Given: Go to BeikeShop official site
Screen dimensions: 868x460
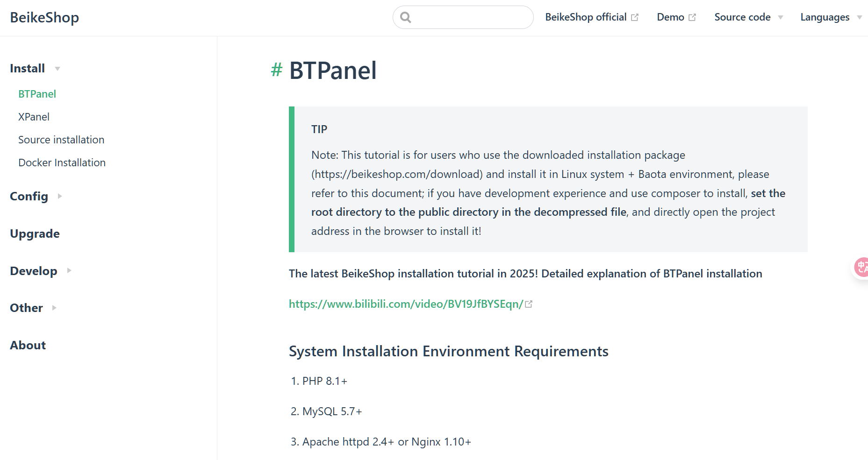Looking at the screenshot, I should click(586, 17).
